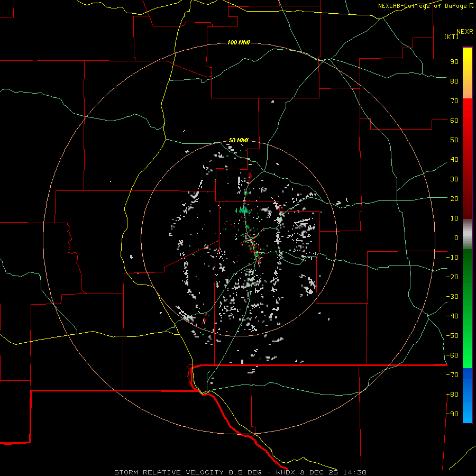The image size is (476, 476).
Task: Click the -20 value on velocity scale
Action: [x=452, y=277]
